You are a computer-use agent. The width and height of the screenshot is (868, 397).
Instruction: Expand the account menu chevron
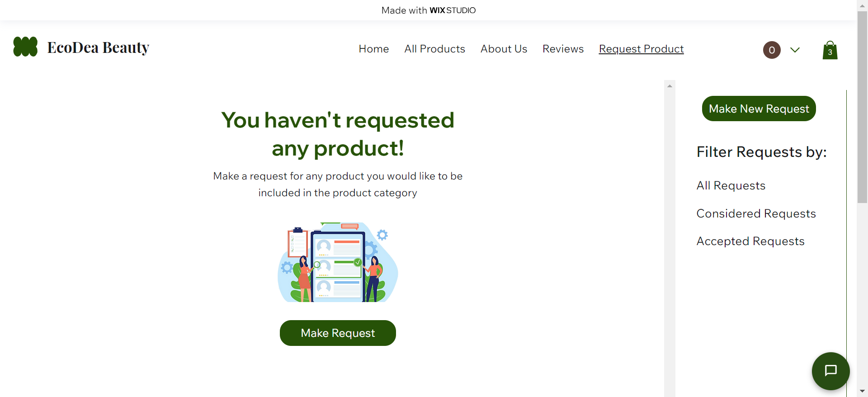tap(795, 50)
